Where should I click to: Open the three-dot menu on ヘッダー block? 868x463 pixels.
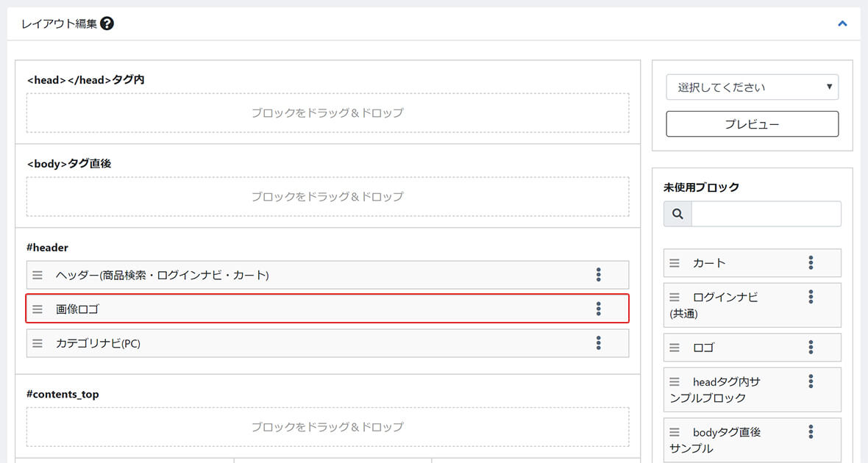point(599,274)
